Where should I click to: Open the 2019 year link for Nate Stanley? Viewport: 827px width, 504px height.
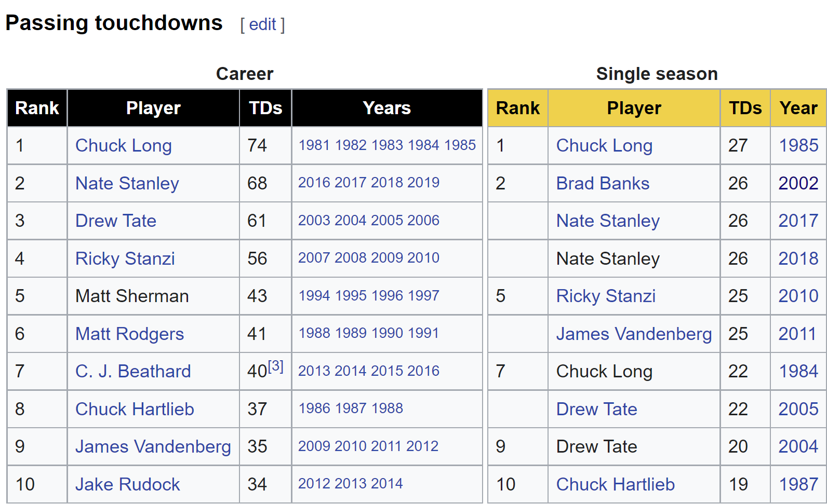point(423,183)
